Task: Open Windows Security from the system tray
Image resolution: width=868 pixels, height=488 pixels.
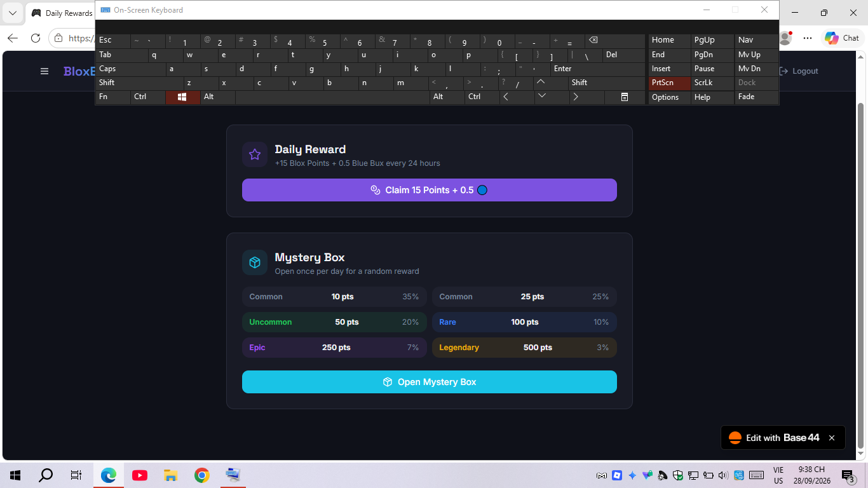Action: (x=678, y=475)
